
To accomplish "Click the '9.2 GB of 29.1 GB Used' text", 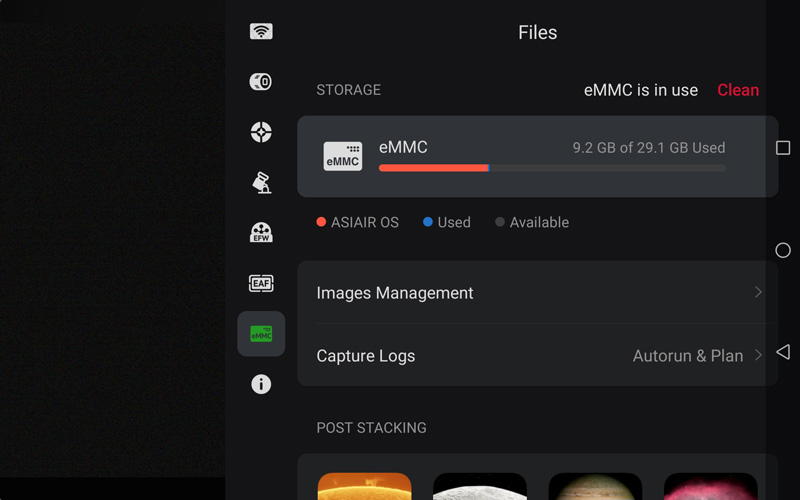I will pos(648,148).
